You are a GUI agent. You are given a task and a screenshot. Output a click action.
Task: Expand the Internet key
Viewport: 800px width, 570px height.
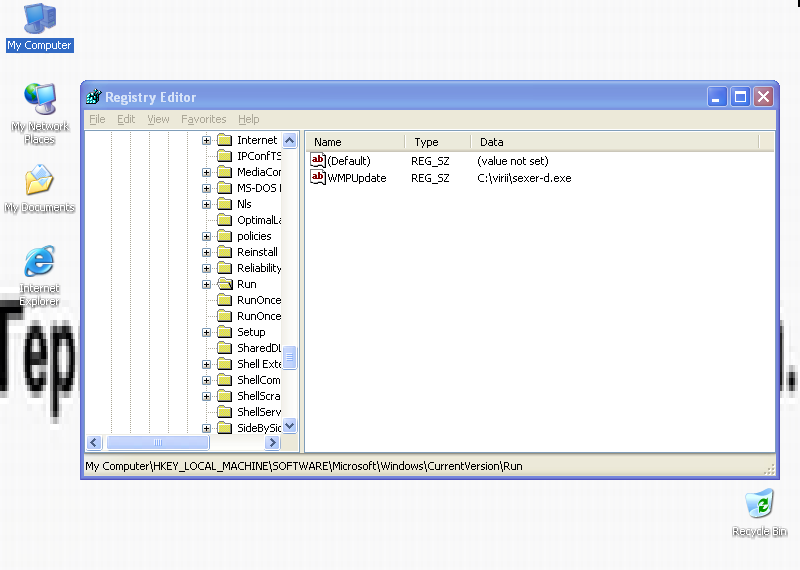(206, 140)
